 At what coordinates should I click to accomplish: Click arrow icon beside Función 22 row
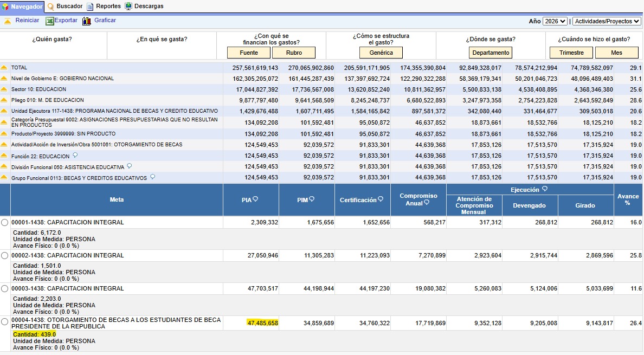[4, 156]
